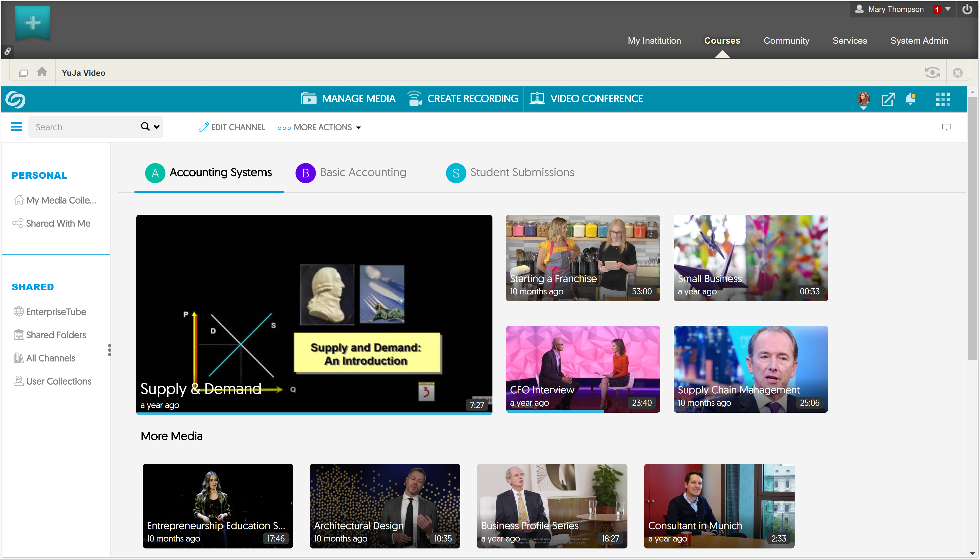Image resolution: width=980 pixels, height=559 pixels.
Task: Open channel in external window
Action: 889,99
